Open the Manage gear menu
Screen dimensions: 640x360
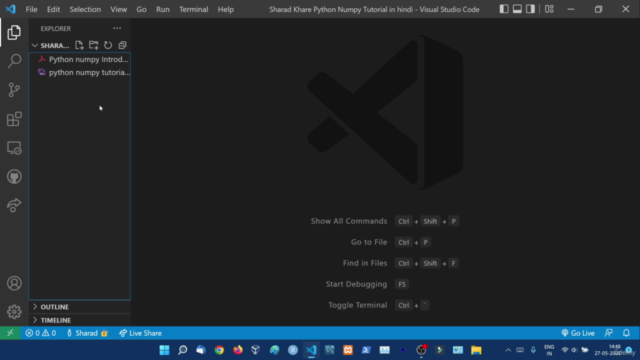pyautogui.click(x=14, y=312)
